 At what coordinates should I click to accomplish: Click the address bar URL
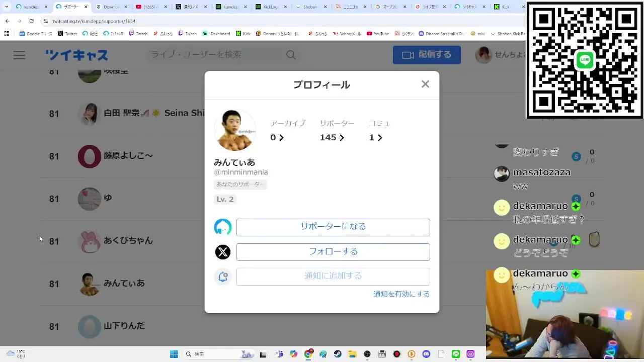[94, 21]
